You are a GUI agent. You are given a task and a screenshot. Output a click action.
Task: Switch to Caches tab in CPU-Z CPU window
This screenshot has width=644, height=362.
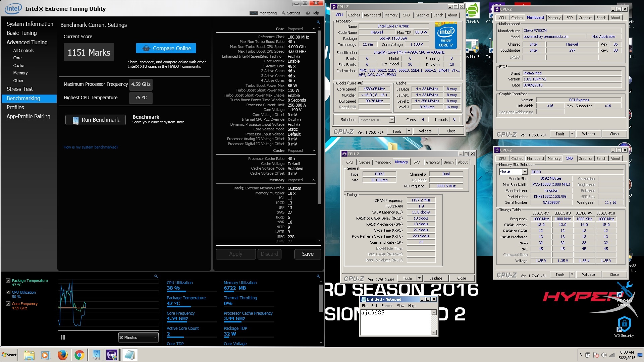[354, 15]
